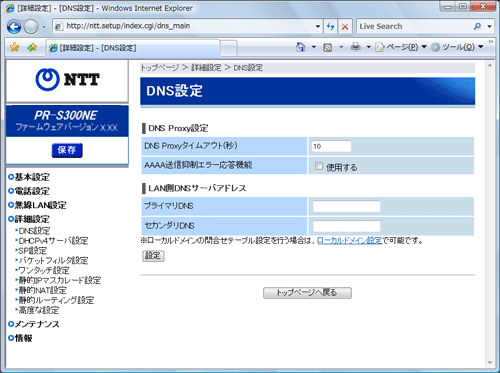Expand the 電話設定 menu section
Viewport: 500px width, 373px height.
(29, 191)
